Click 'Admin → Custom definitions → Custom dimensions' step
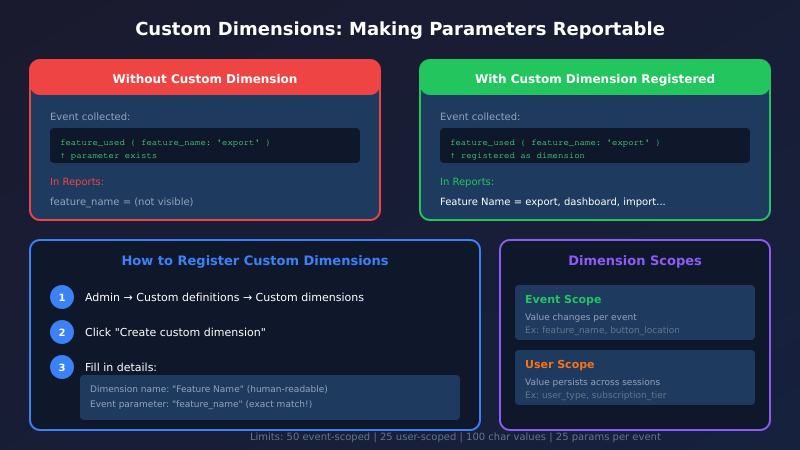Image resolution: width=800 pixels, height=450 pixels. click(x=224, y=297)
